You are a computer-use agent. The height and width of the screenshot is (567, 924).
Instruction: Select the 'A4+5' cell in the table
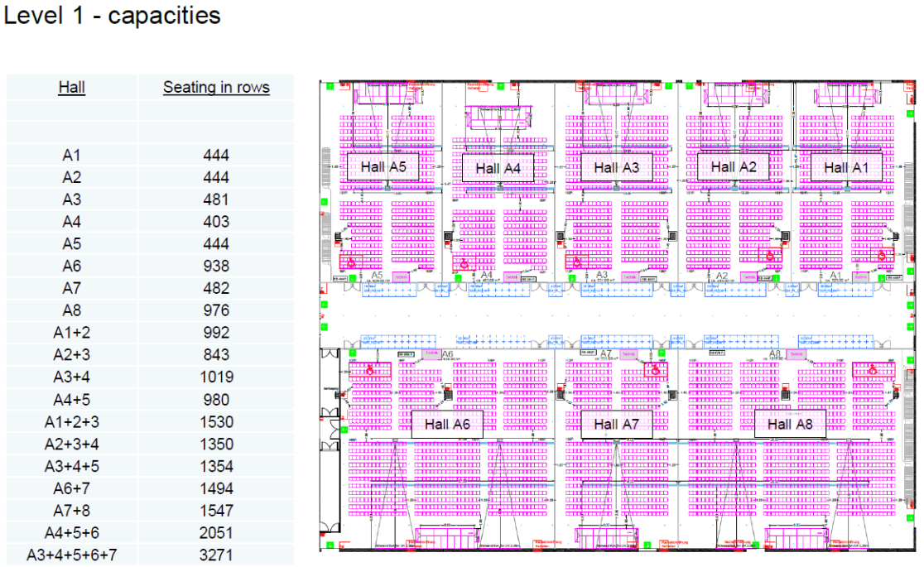click(x=72, y=400)
